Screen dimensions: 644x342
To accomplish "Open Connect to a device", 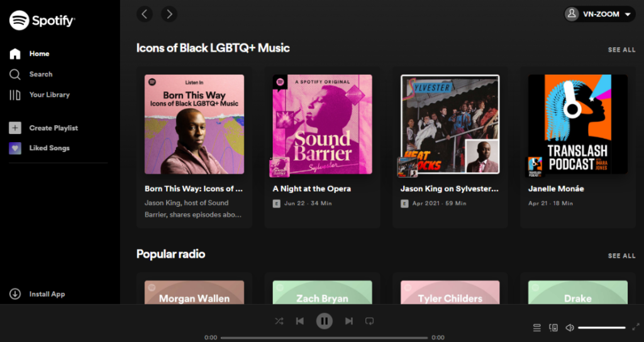I will tap(553, 328).
